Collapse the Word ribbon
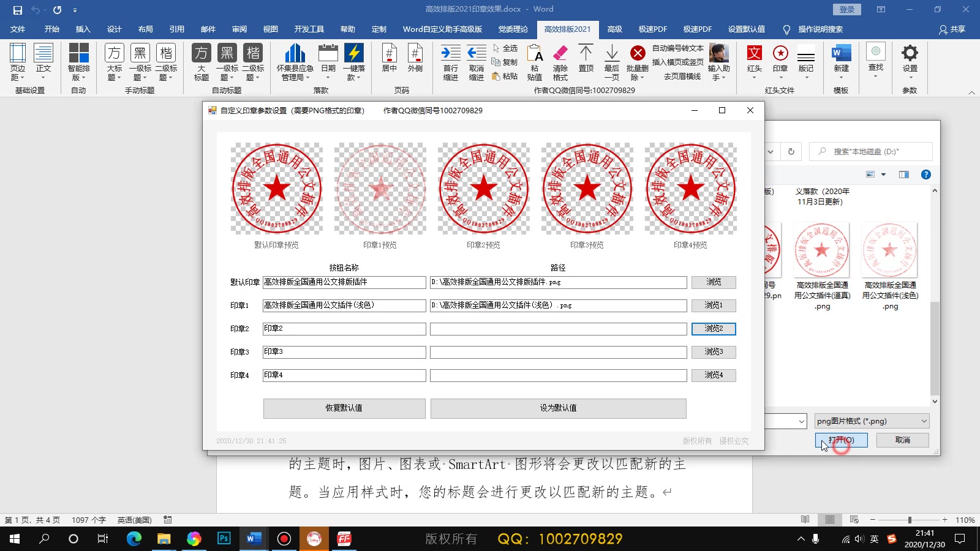This screenshot has height=551, width=980. 971,92
